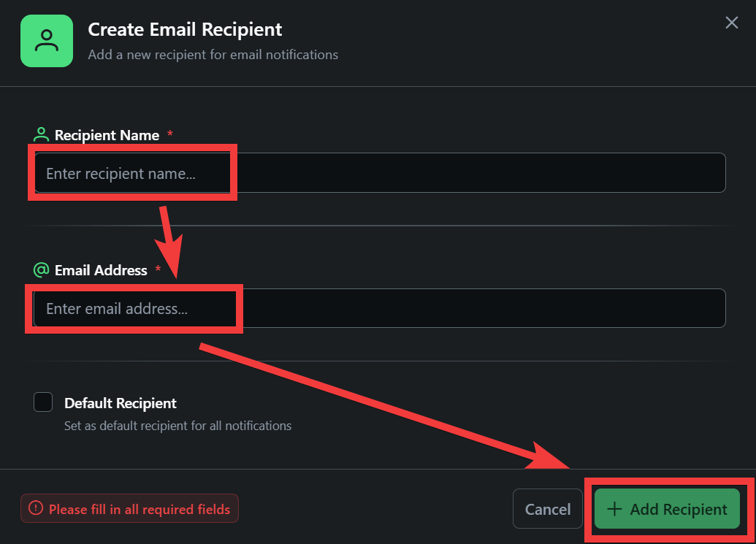This screenshot has height=544, width=756.
Task: Click the Email Address field label
Action: [x=101, y=270]
